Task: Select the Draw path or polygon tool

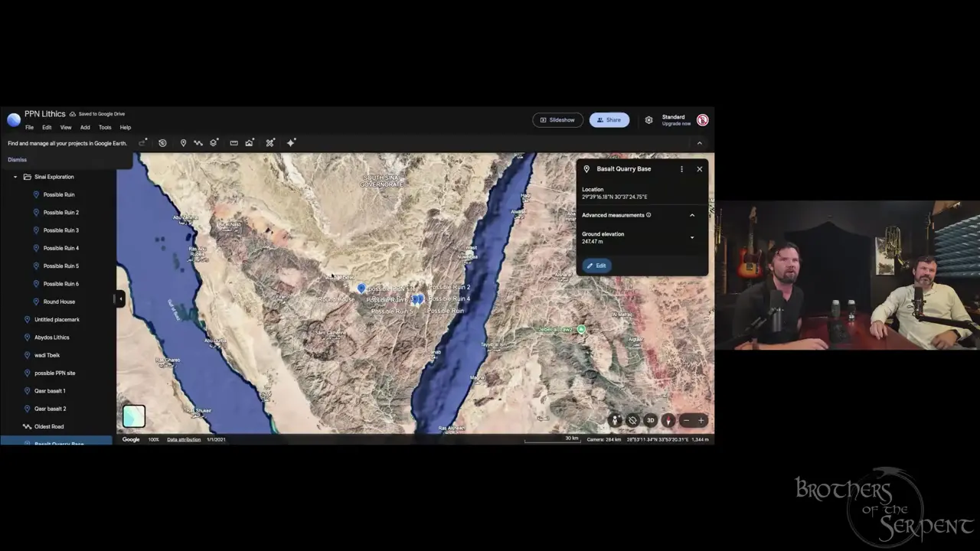Action: [x=198, y=142]
